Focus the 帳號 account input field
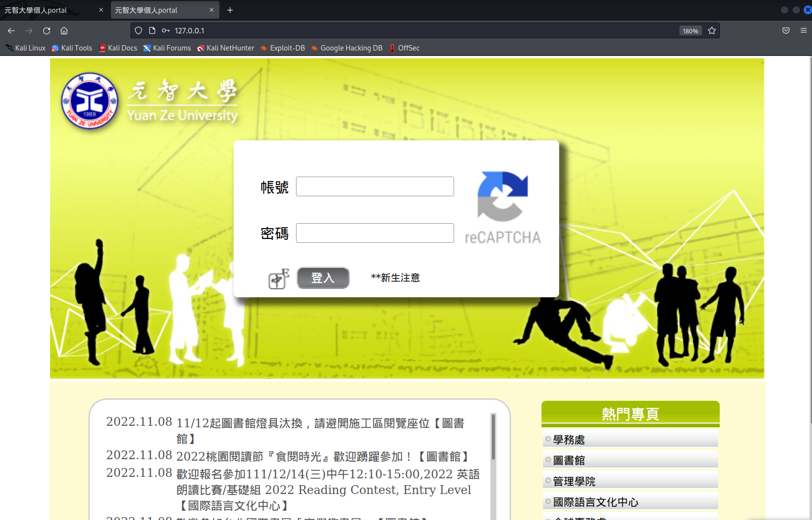 tap(375, 186)
